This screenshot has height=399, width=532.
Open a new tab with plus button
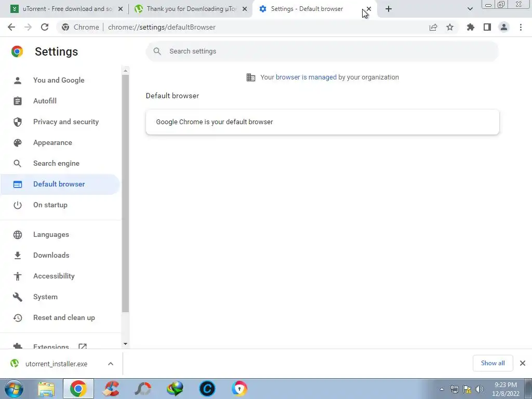pos(389,9)
